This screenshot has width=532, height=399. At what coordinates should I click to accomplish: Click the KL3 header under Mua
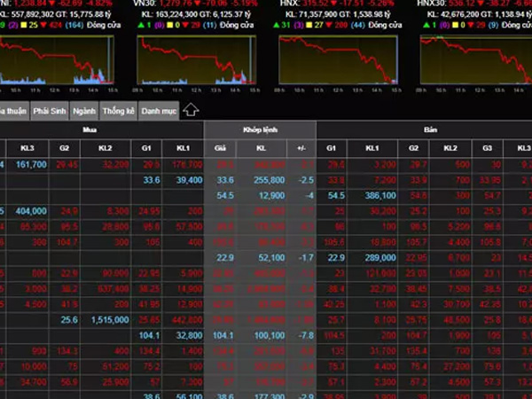point(27,147)
